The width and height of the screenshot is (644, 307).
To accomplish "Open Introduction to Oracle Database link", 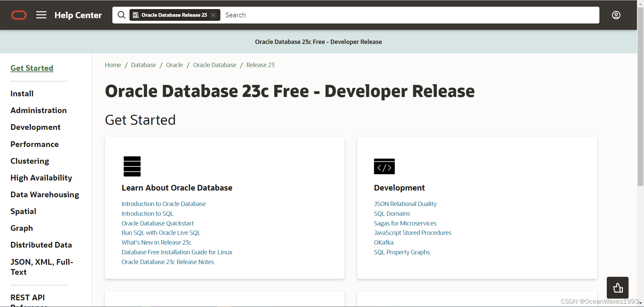I will pyautogui.click(x=164, y=204).
